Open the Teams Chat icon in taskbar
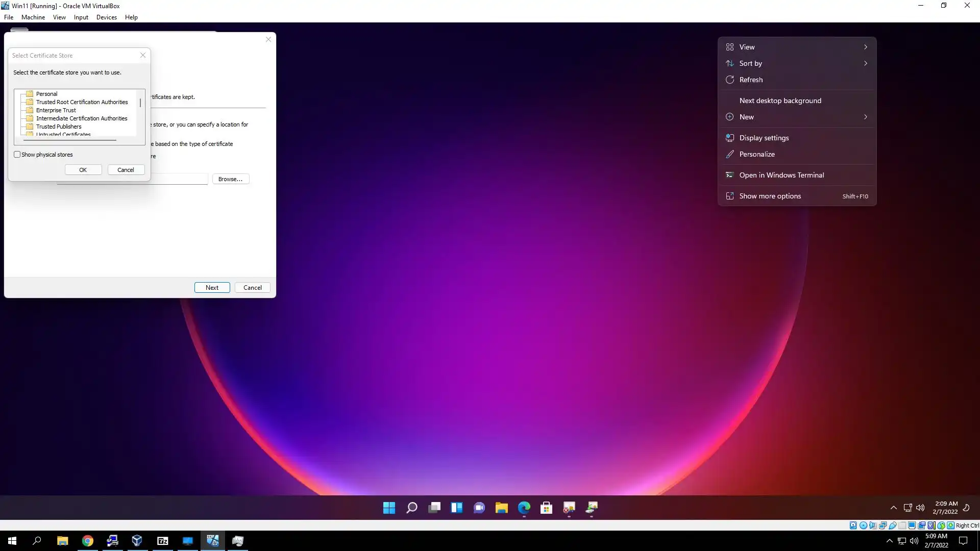 (479, 508)
